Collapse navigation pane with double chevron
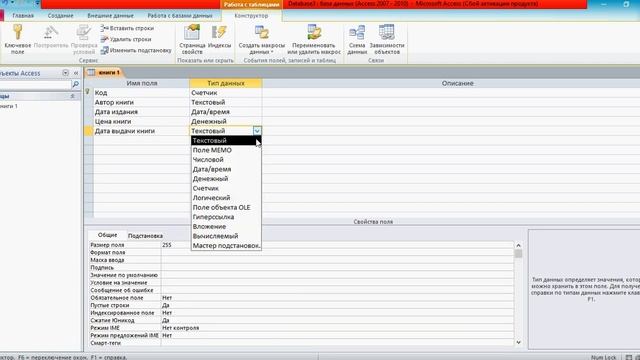 pyautogui.click(x=76, y=73)
